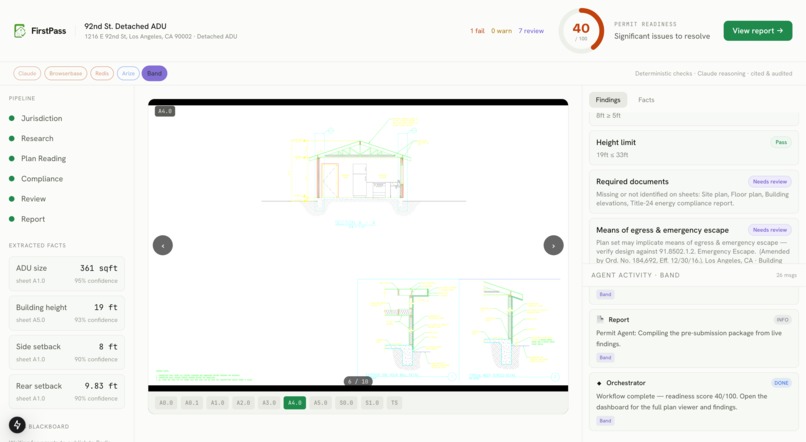Screen dimensions: 806x442
Task: Open Means of egress & emergency escape finding
Action: click(693, 242)
